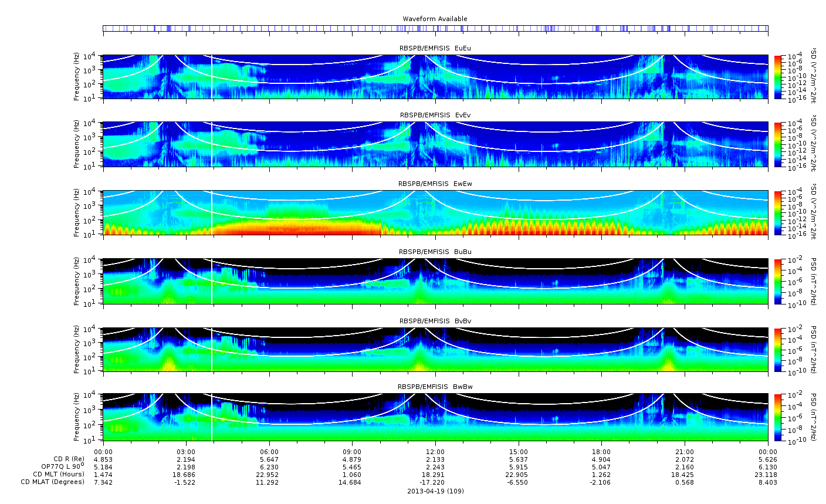Click the 'CD MLT (Hours)' row label
Image resolution: width=826 pixels, height=504 pixels.
pos(59,475)
